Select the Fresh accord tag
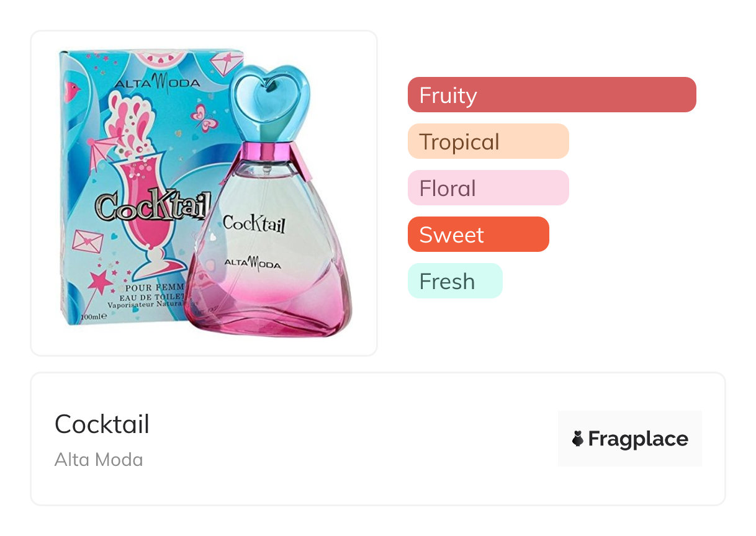The image size is (756, 536). [454, 281]
